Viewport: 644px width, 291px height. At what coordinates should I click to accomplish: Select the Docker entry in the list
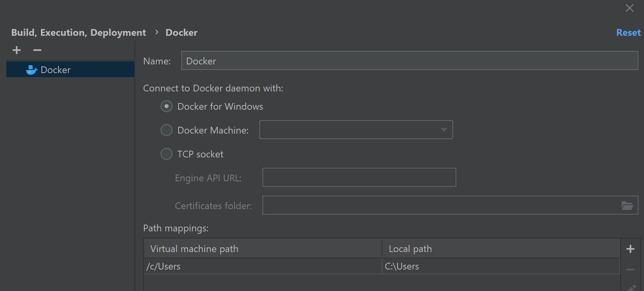point(70,70)
